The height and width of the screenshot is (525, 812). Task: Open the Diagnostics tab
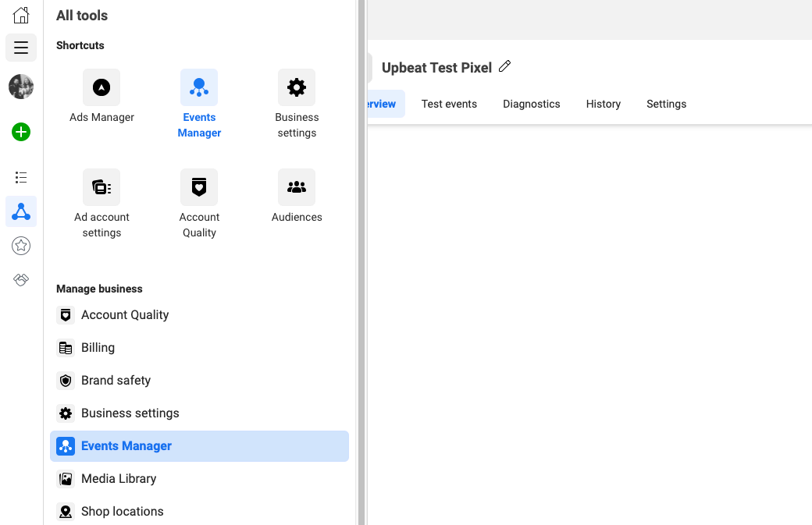click(532, 104)
